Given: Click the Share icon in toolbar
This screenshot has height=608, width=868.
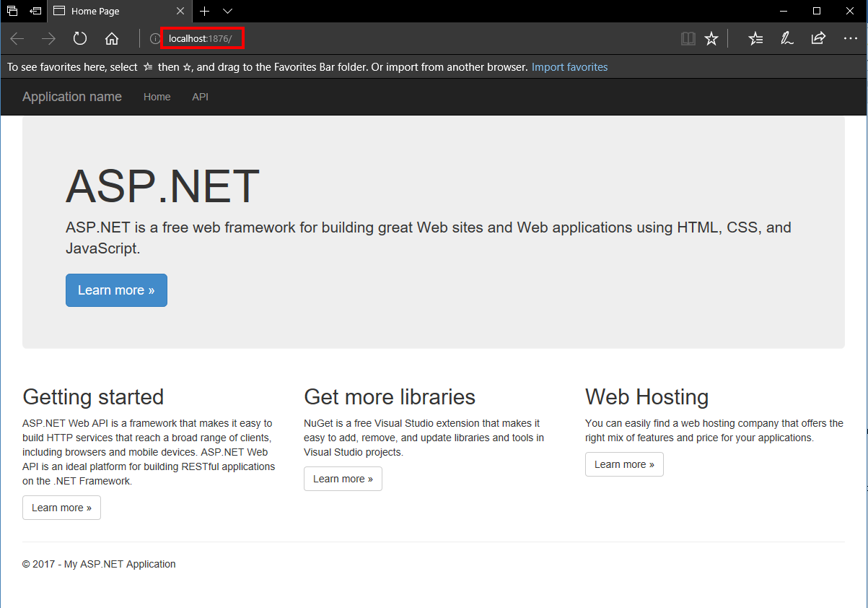Looking at the screenshot, I should tap(818, 38).
